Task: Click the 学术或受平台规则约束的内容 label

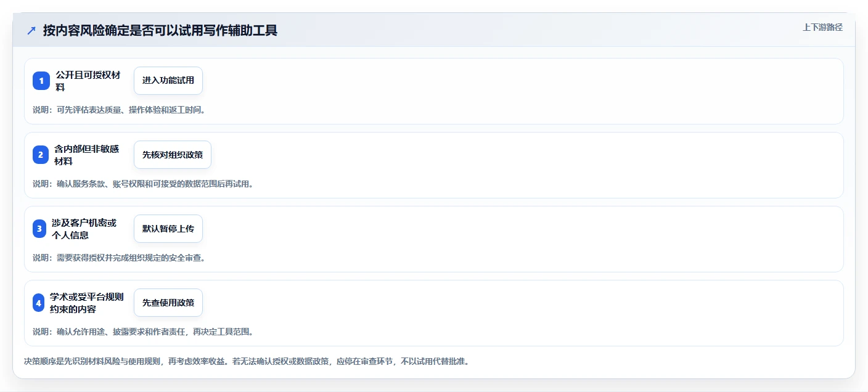Action: coord(87,303)
